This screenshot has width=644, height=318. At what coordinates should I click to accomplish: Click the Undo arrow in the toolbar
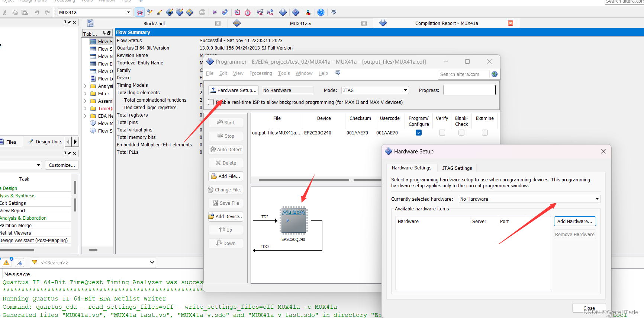point(37,12)
